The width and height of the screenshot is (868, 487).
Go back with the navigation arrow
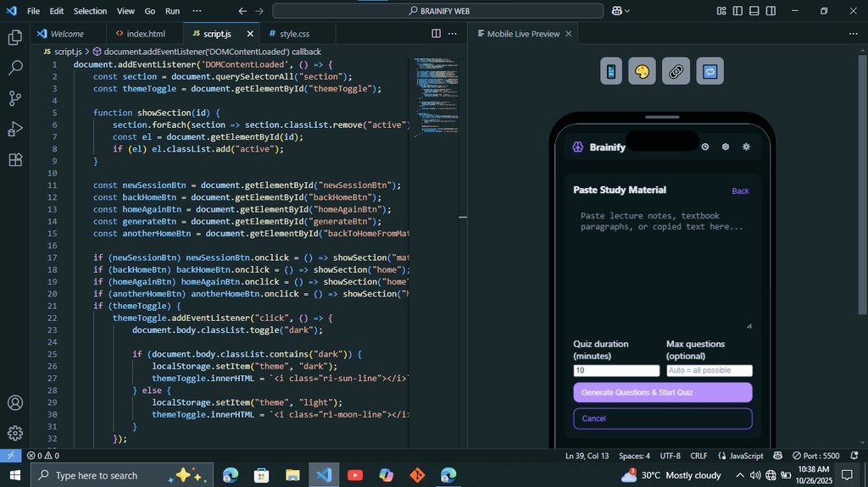(x=242, y=10)
